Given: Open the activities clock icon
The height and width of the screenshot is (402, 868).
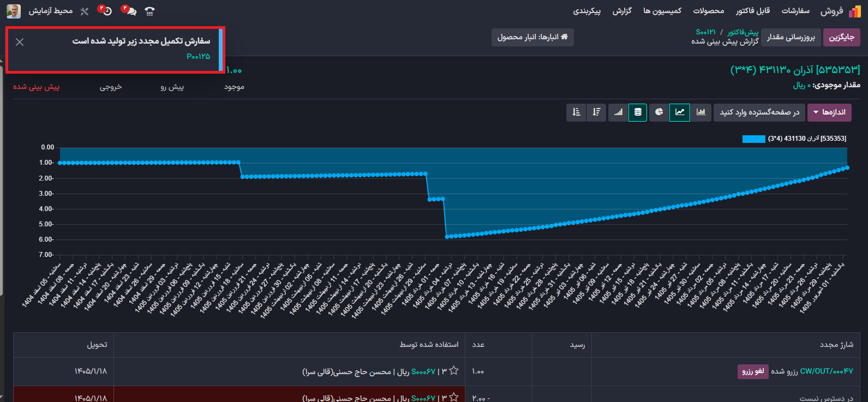Looking at the screenshot, I should [x=106, y=11].
